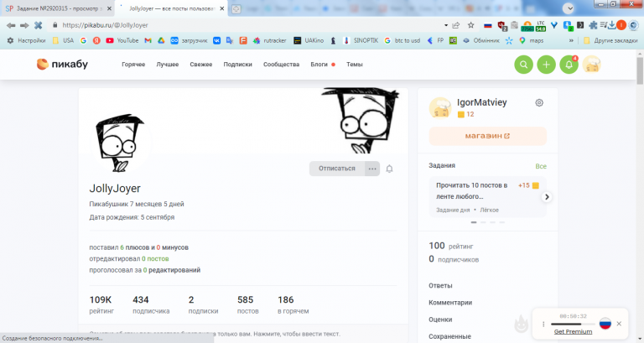Viewport: 644px width, 343px height.
Task: Open the VK bookmark icon
Action: (217, 40)
